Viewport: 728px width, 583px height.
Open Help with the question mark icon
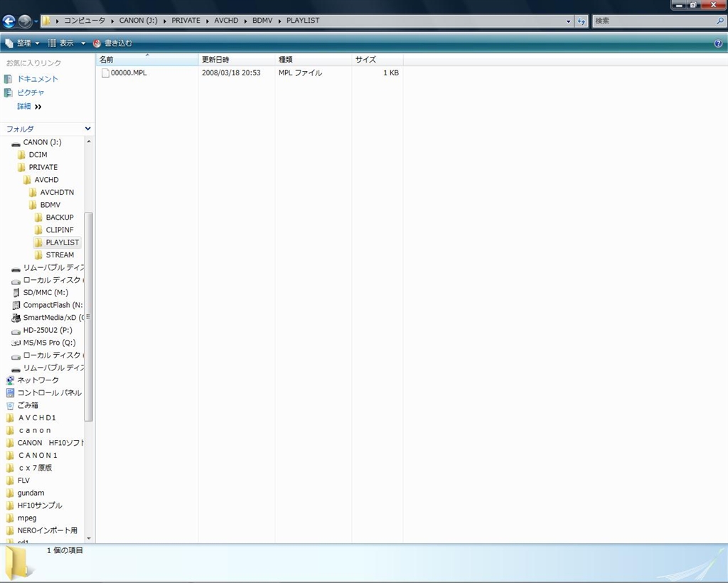click(x=718, y=43)
